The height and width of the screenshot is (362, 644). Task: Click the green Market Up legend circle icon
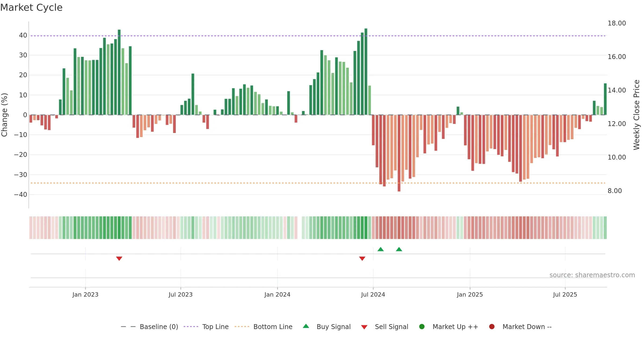(422, 327)
